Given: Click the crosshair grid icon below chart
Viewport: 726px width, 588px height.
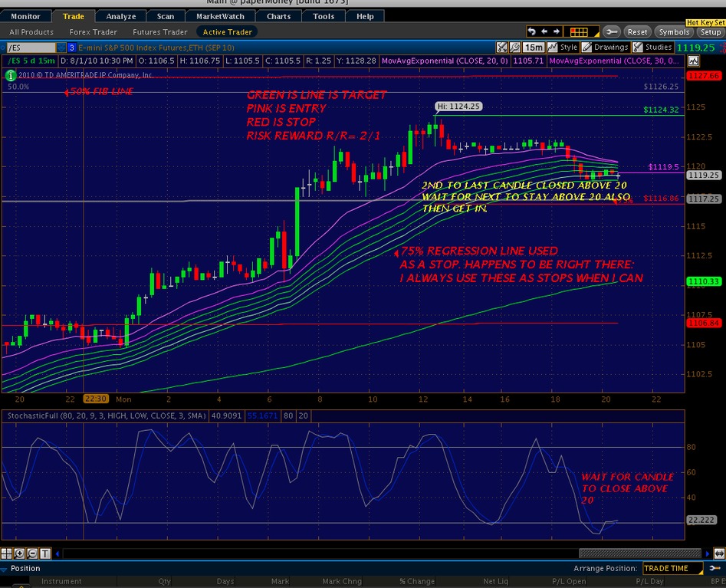Looking at the screenshot, I should click(6, 554).
